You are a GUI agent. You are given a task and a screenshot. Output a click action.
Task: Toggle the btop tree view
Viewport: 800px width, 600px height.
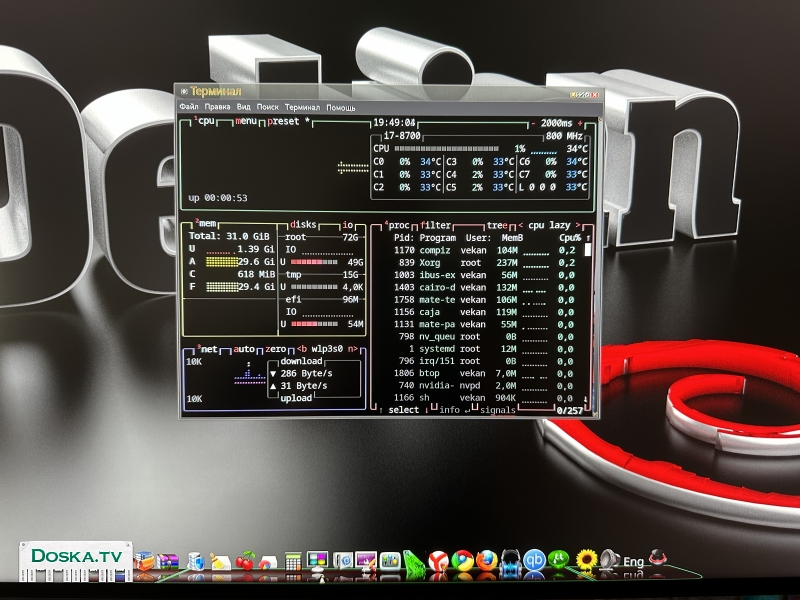click(497, 225)
